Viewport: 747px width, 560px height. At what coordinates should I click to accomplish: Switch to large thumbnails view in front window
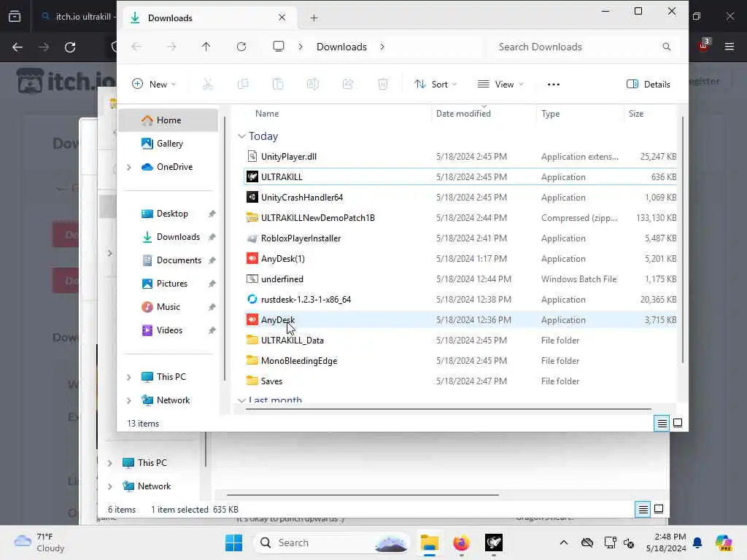click(x=678, y=423)
